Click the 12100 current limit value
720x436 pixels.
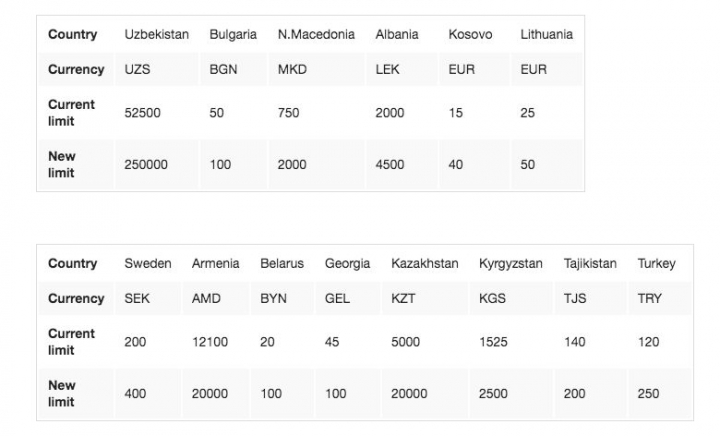210,342
